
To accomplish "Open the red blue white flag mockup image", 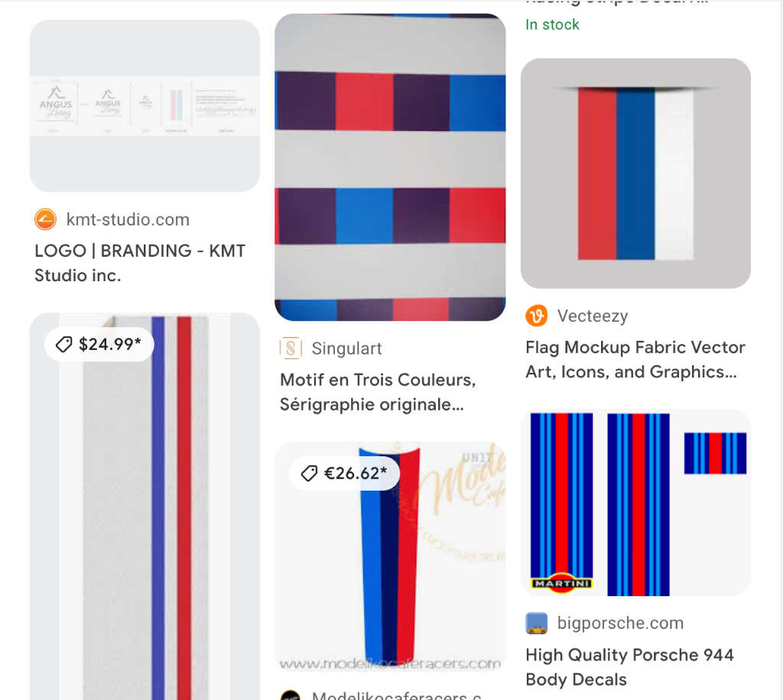I will tap(635, 173).
